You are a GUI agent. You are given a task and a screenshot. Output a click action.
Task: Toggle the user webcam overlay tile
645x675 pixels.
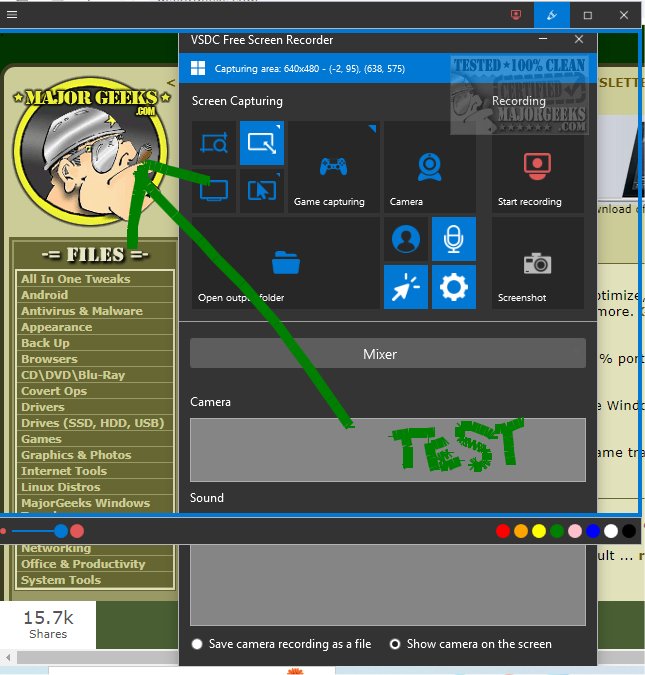click(x=406, y=239)
